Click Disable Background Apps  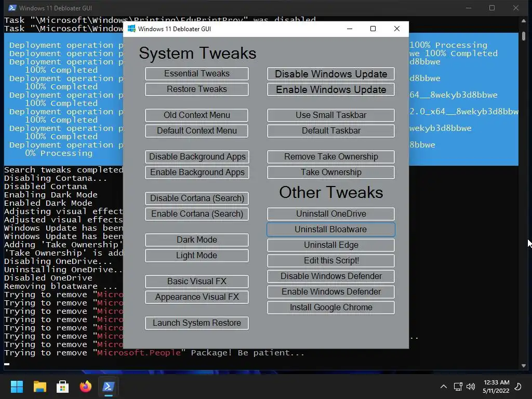(x=197, y=157)
